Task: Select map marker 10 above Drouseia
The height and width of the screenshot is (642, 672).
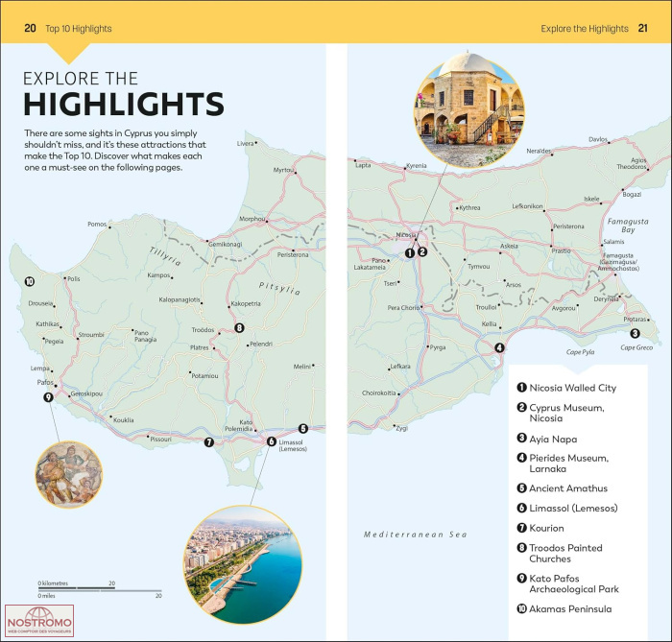Action: click(x=30, y=281)
